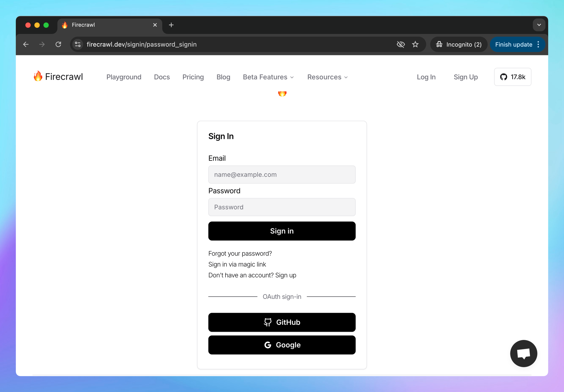The height and width of the screenshot is (392, 564).
Task: Open the Docs nav link
Action: pyautogui.click(x=162, y=77)
